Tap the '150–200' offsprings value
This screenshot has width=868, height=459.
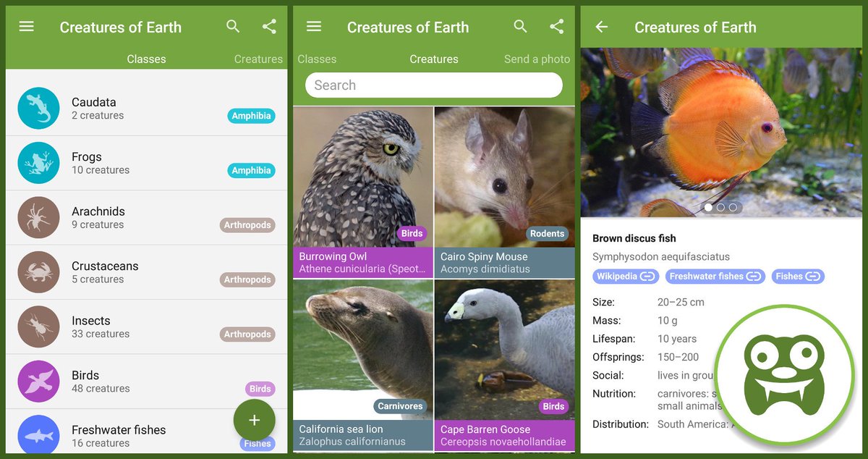click(678, 357)
